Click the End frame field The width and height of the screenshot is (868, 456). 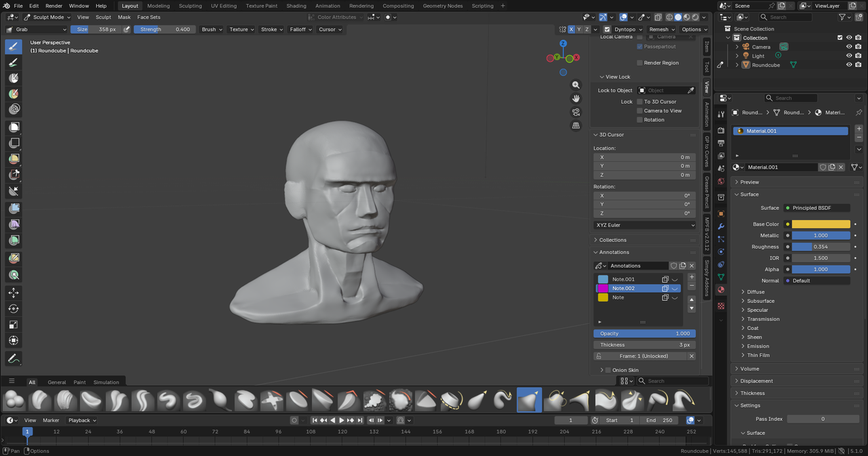tap(660, 420)
